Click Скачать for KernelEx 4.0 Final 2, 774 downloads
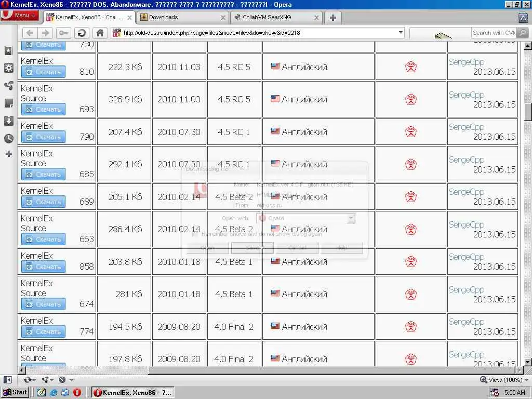Viewport: 532px width, 399px height. click(x=43, y=331)
